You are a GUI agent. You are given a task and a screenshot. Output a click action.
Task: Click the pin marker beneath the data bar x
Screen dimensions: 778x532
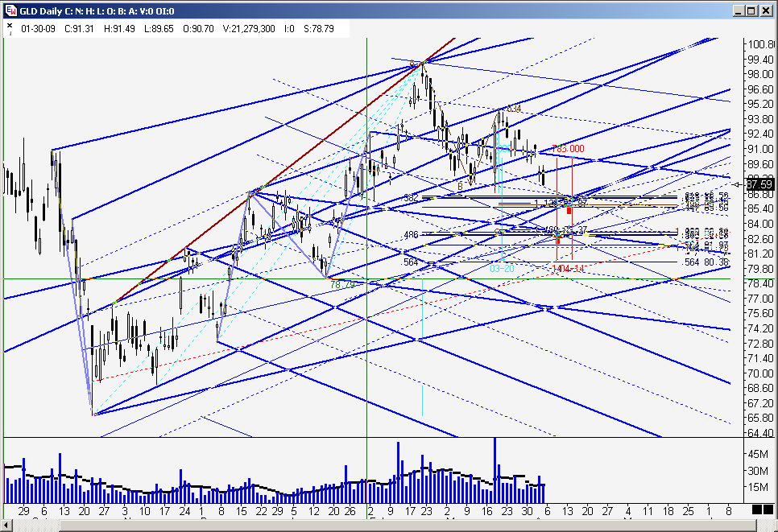[x=10, y=33]
